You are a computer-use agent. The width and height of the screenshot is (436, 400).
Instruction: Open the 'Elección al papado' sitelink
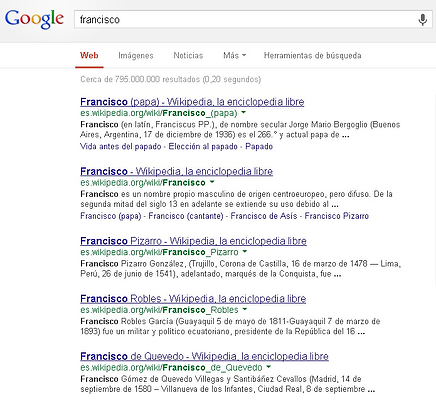tap(203, 146)
